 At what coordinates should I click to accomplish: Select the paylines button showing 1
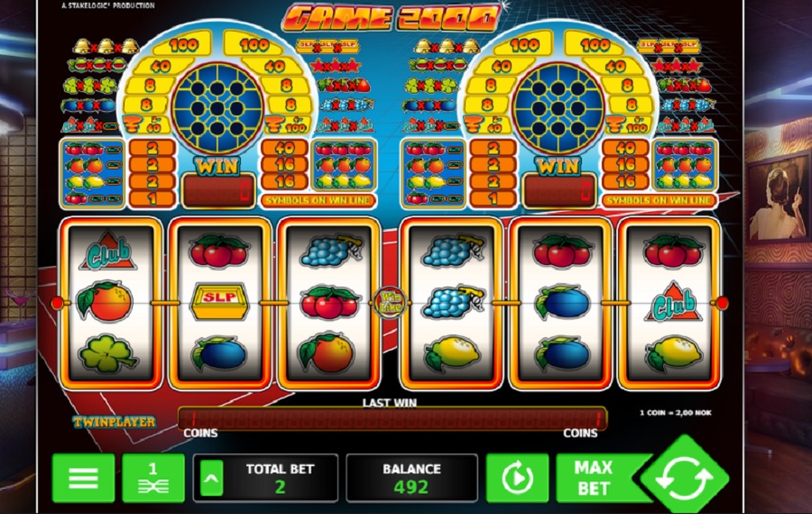coord(152,478)
